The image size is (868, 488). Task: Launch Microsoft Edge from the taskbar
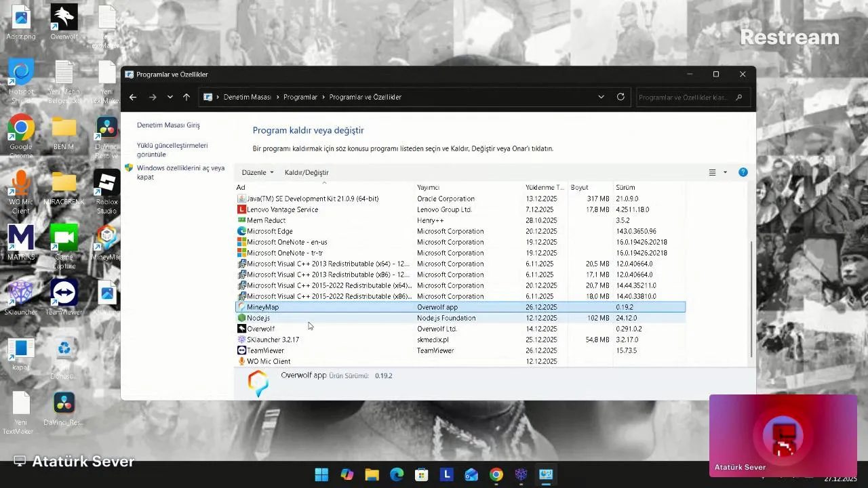point(397,474)
